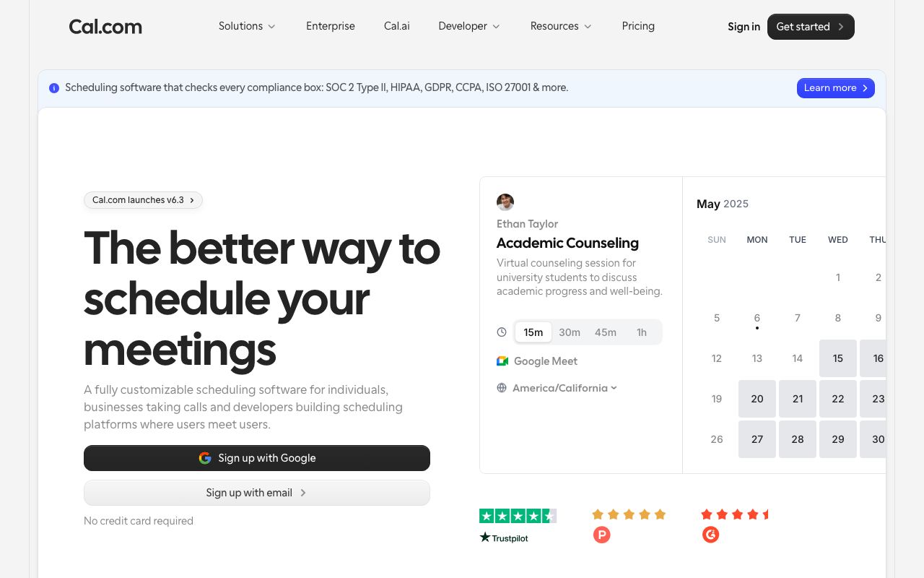924x578 pixels.
Task: Click the G2 reviews logo icon
Action: pyautogui.click(x=710, y=535)
